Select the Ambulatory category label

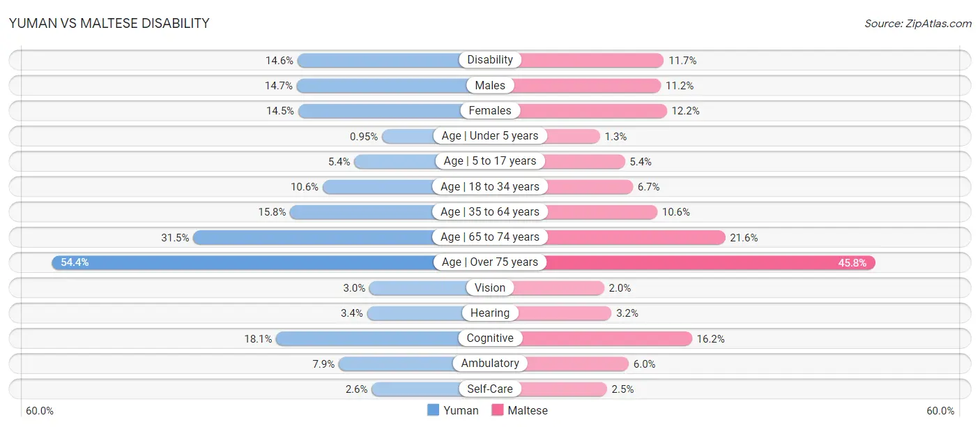(490, 364)
